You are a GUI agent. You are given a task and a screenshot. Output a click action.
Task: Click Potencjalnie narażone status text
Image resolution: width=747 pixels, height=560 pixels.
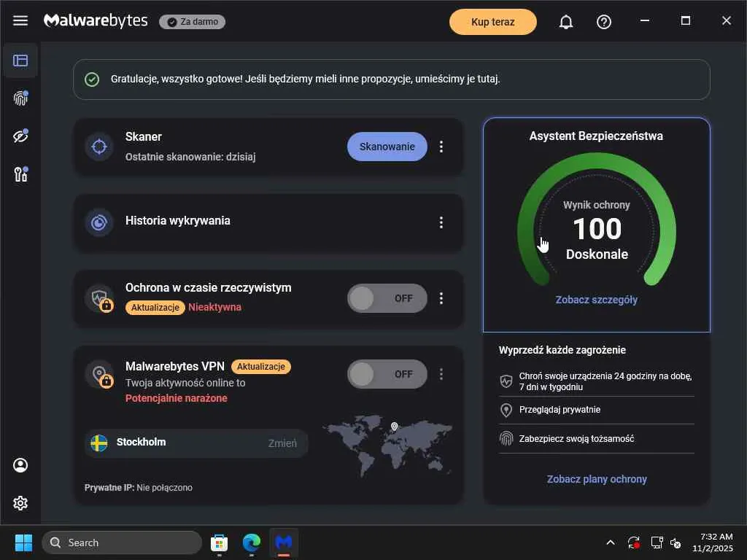[x=177, y=399]
